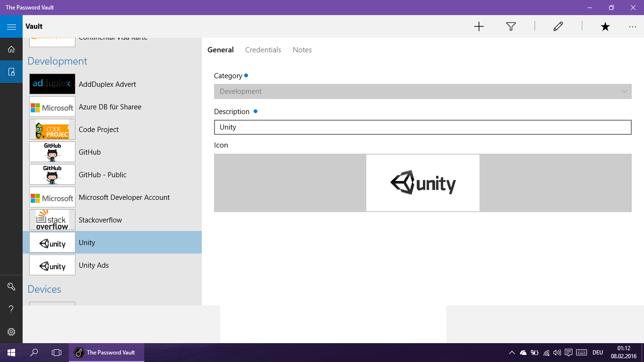Click the Code Project logo thumbnail
Image resolution: width=644 pixels, height=362 pixels.
(x=52, y=129)
